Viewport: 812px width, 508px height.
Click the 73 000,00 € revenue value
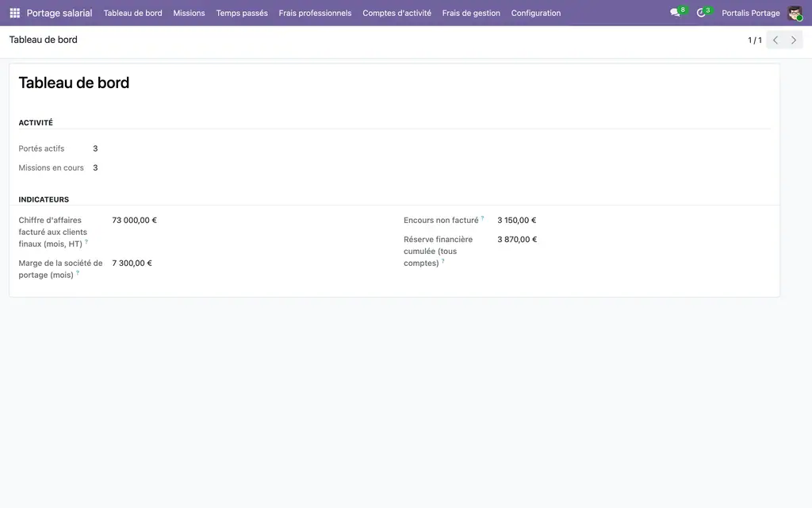(134, 221)
